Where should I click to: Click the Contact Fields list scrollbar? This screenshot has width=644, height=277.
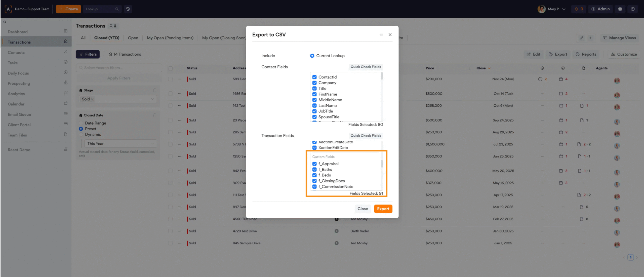[x=382, y=76]
